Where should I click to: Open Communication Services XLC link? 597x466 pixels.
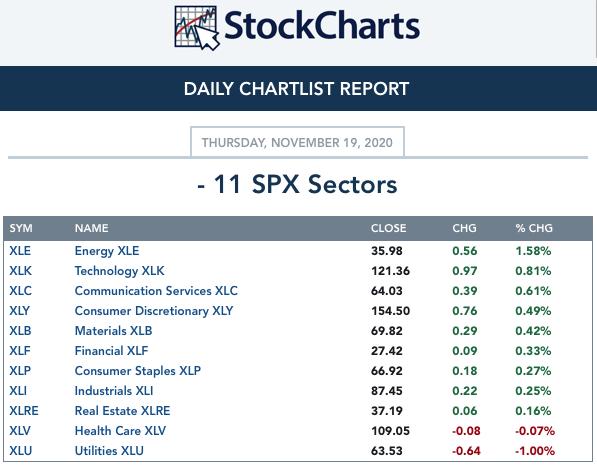[156, 291]
